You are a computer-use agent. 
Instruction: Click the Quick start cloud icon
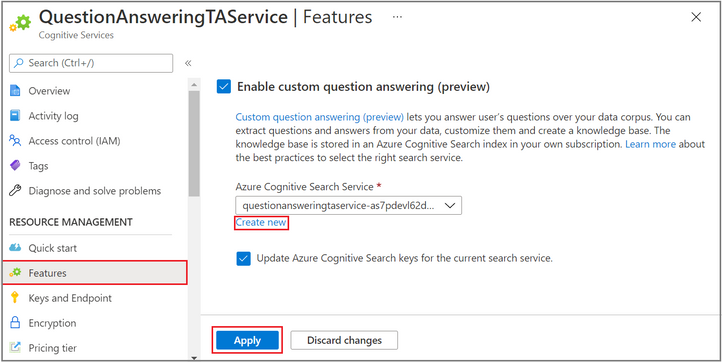point(15,248)
